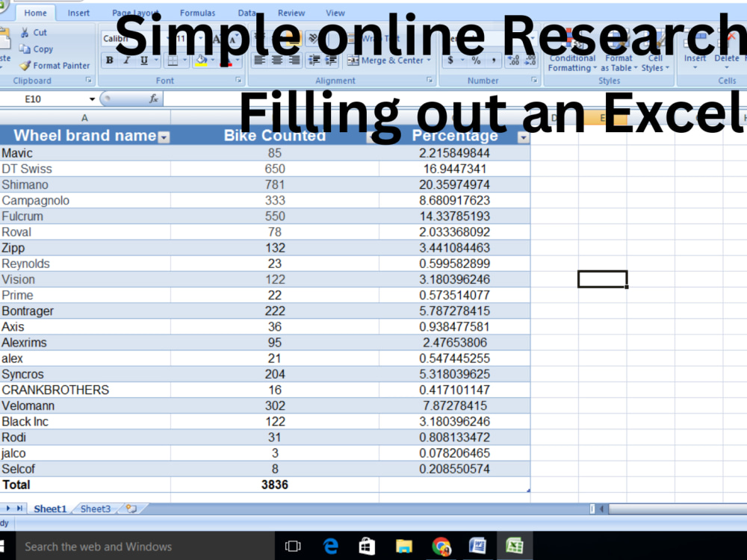Expand the Name Box dropdown arrow
This screenshot has width=747, height=560.
pos(92,99)
